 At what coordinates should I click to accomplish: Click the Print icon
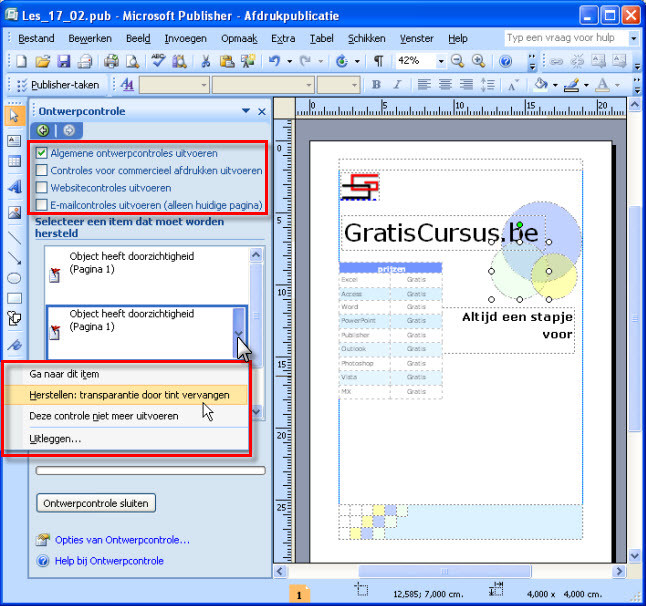(84, 62)
